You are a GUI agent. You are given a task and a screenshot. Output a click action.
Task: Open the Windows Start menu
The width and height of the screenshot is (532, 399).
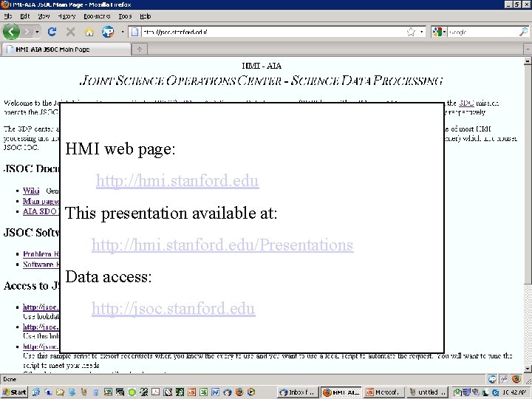click(14, 392)
